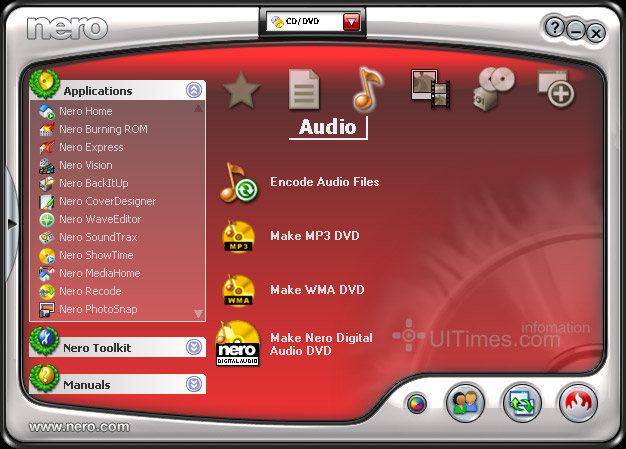Click the Nero PhotoSnap icon

[x=47, y=310]
